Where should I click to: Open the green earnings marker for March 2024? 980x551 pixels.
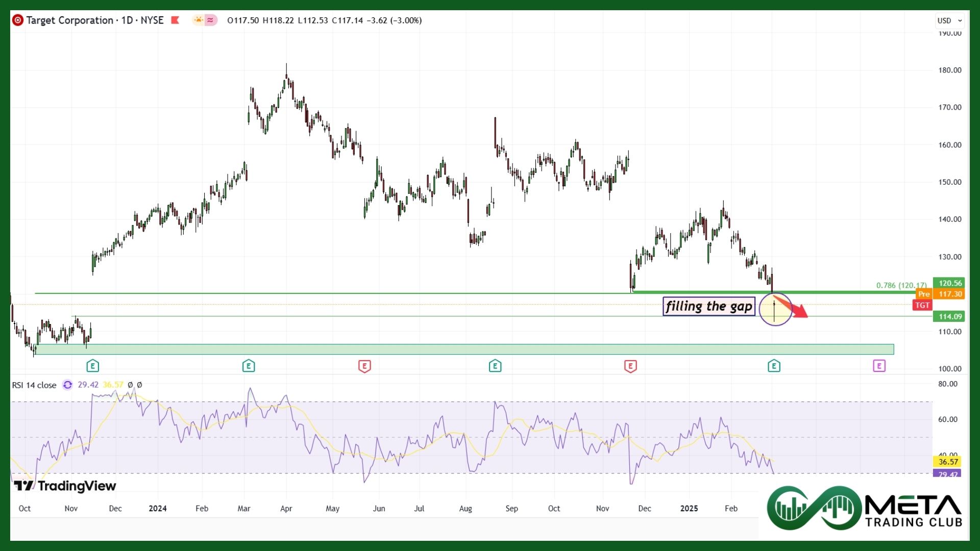(x=249, y=366)
